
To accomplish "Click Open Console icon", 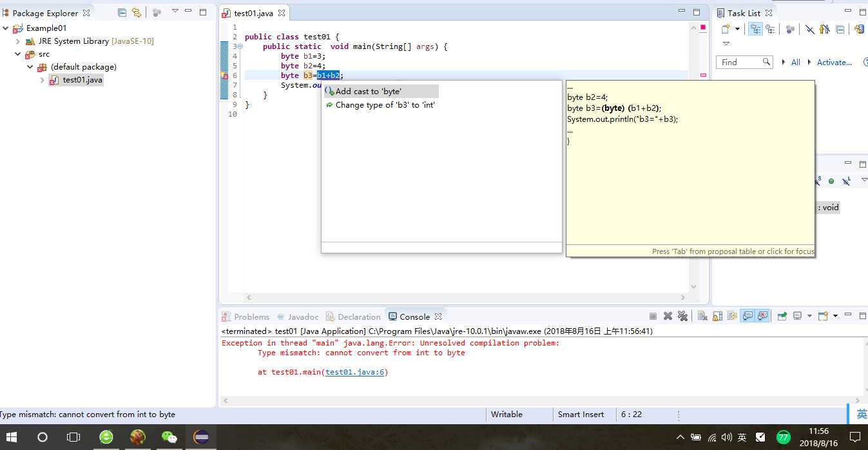I will 823,316.
